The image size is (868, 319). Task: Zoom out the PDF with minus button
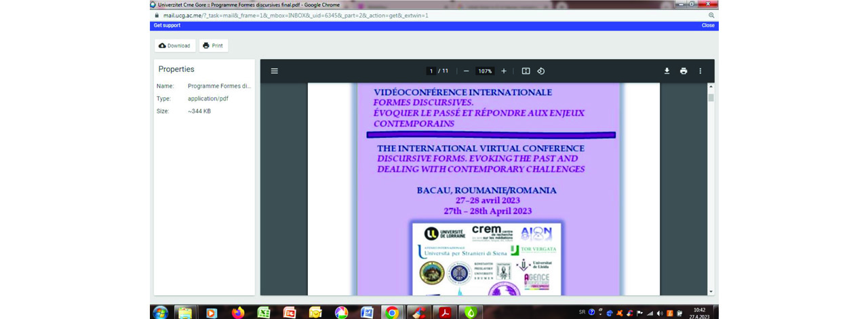pos(466,71)
